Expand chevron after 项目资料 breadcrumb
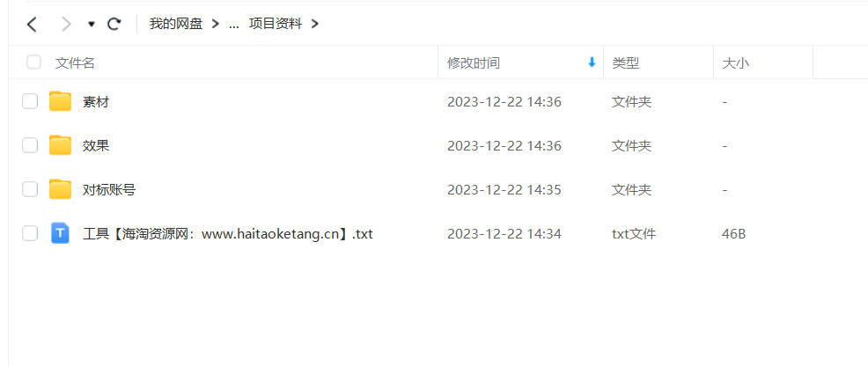 (315, 24)
